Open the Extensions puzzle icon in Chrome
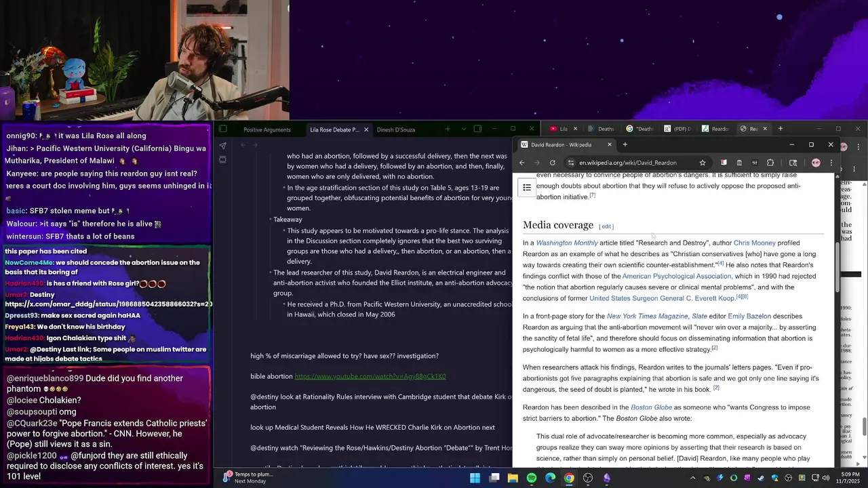Viewport: 868px width, 488px height. [x=770, y=163]
